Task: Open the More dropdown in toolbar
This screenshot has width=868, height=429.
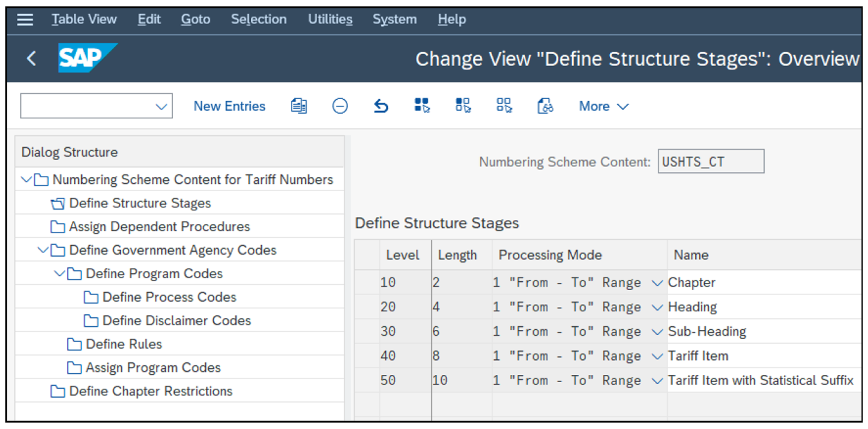Action: pyautogui.click(x=604, y=106)
